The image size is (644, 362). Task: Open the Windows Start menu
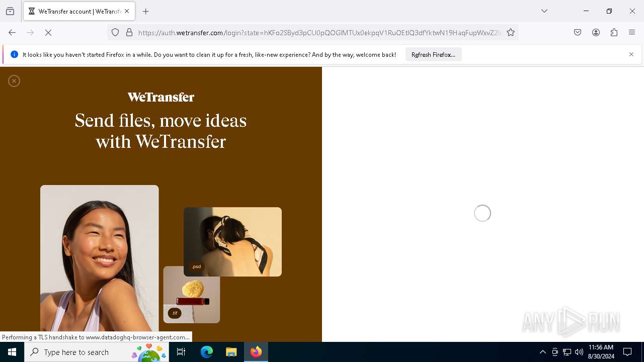[12, 352]
